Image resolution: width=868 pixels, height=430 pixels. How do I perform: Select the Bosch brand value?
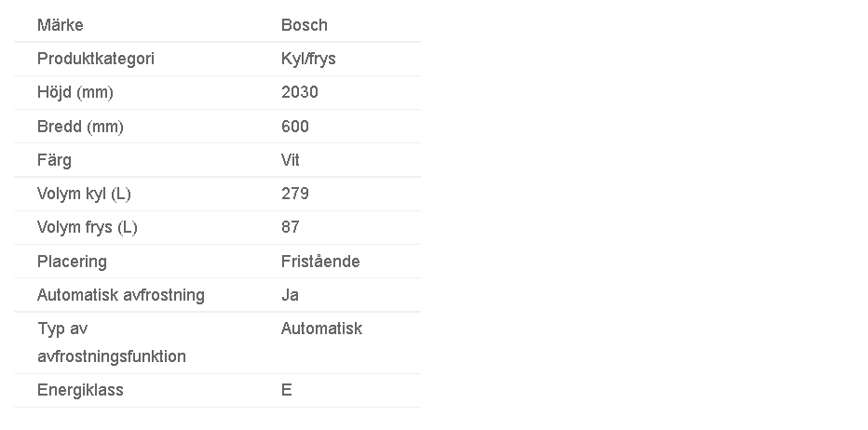(x=305, y=25)
